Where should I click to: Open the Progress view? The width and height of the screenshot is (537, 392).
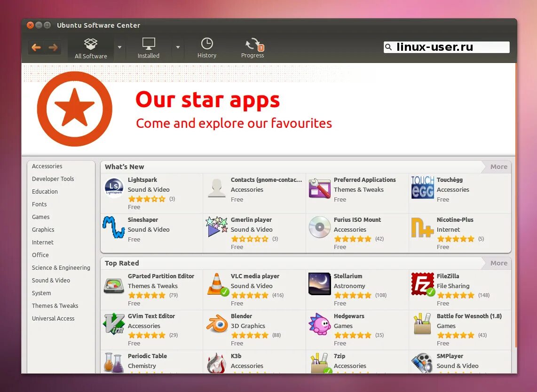(x=253, y=48)
